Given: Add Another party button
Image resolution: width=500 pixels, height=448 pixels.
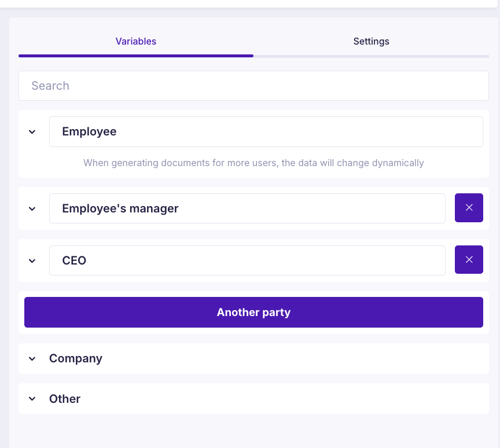Looking at the screenshot, I should tap(253, 312).
